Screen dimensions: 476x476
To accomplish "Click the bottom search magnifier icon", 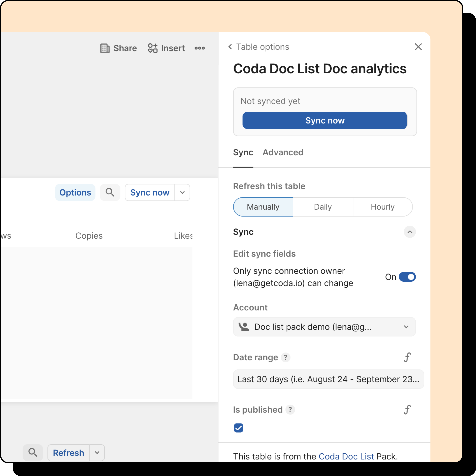I will (33, 452).
